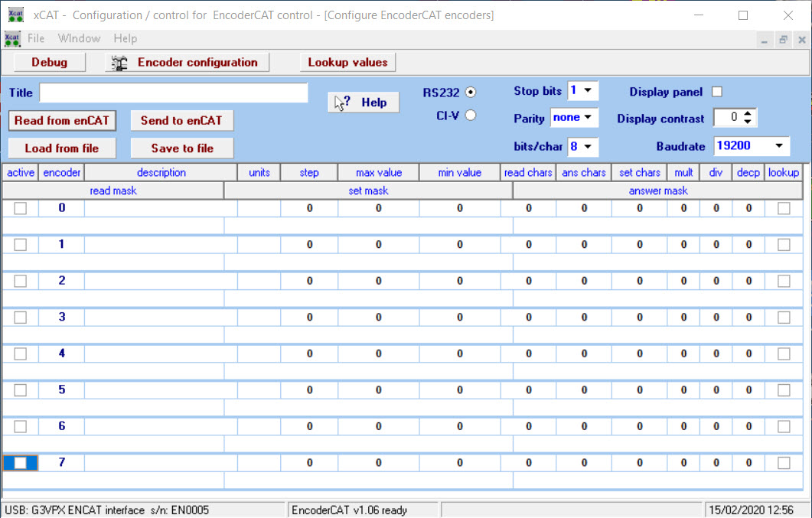Tick the active checkbox for encoder 7

coord(20,463)
